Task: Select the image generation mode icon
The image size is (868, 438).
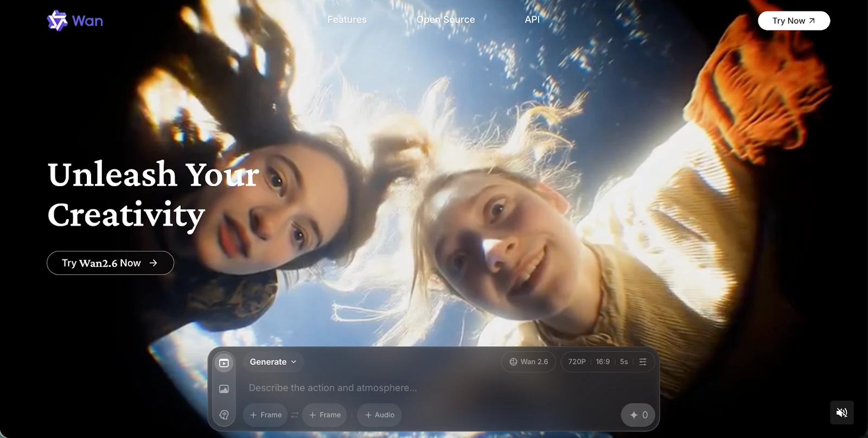Action: pos(224,389)
